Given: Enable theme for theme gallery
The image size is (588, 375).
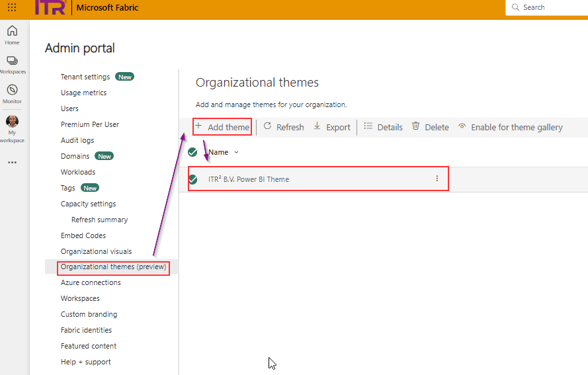Looking at the screenshot, I should (509, 127).
